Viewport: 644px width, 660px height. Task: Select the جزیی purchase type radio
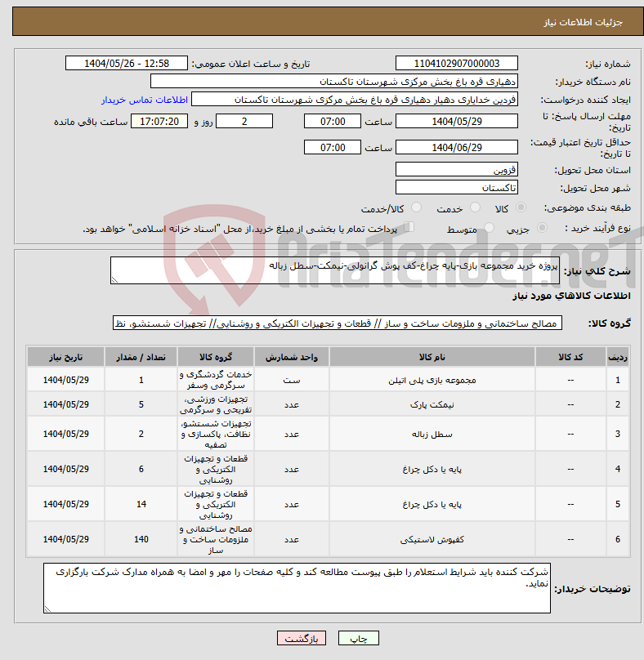pyautogui.click(x=542, y=228)
